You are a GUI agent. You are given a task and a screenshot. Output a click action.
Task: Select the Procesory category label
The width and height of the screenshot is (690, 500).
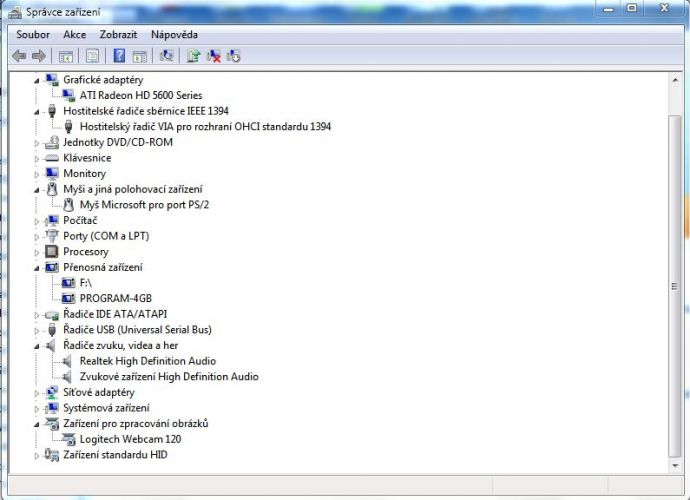pos(86,251)
